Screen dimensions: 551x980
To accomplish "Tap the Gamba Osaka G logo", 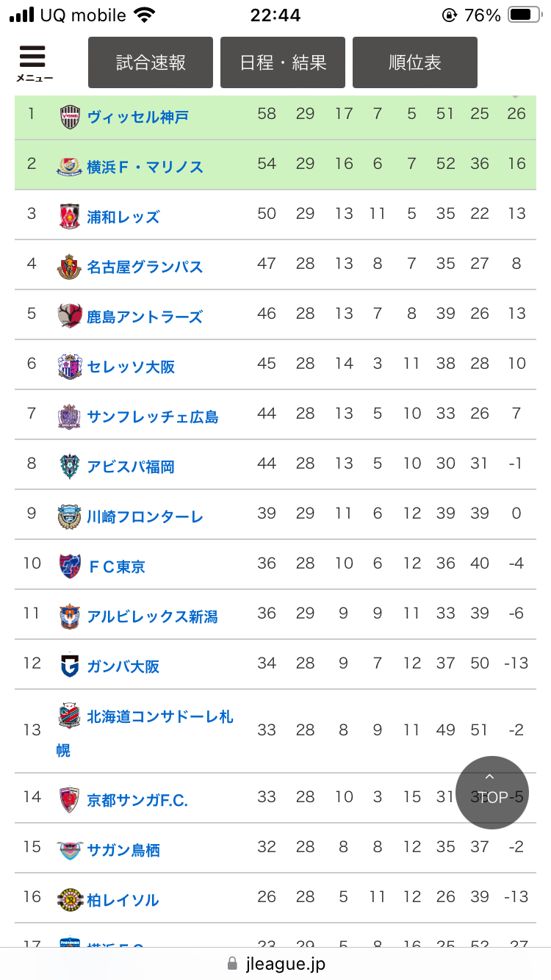I will pyautogui.click(x=70, y=666).
